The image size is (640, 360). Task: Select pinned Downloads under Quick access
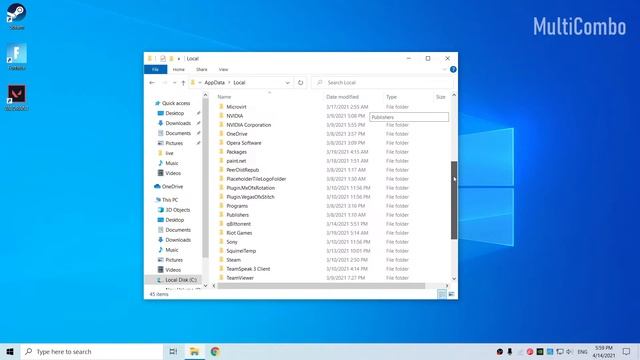[178, 123]
